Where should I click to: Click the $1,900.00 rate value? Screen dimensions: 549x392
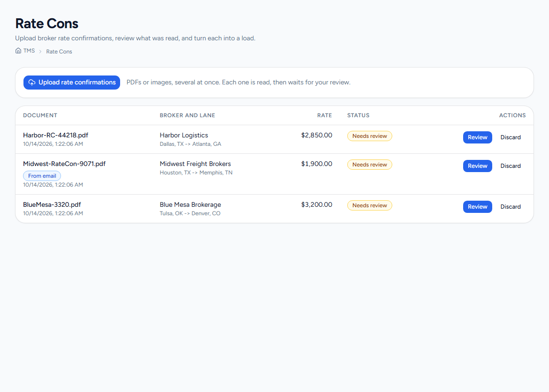[317, 164]
